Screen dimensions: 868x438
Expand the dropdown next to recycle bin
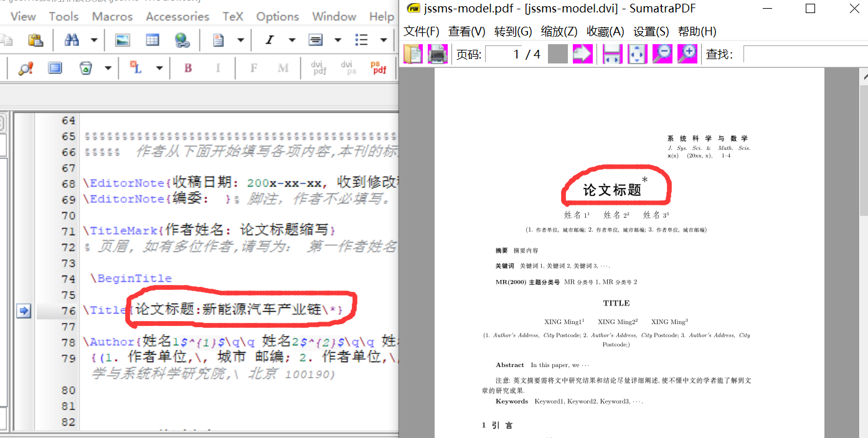(108, 68)
